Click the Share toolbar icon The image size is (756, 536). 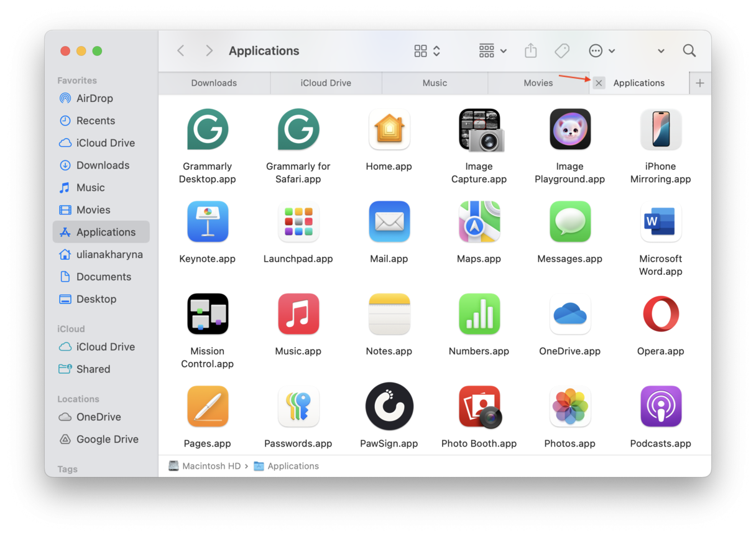[x=530, y=51]
